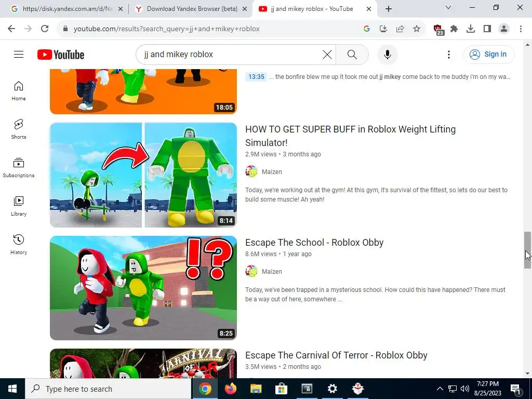Toggle the browser side panel
This screenshot has height=399, width=532.
(487, 29)
